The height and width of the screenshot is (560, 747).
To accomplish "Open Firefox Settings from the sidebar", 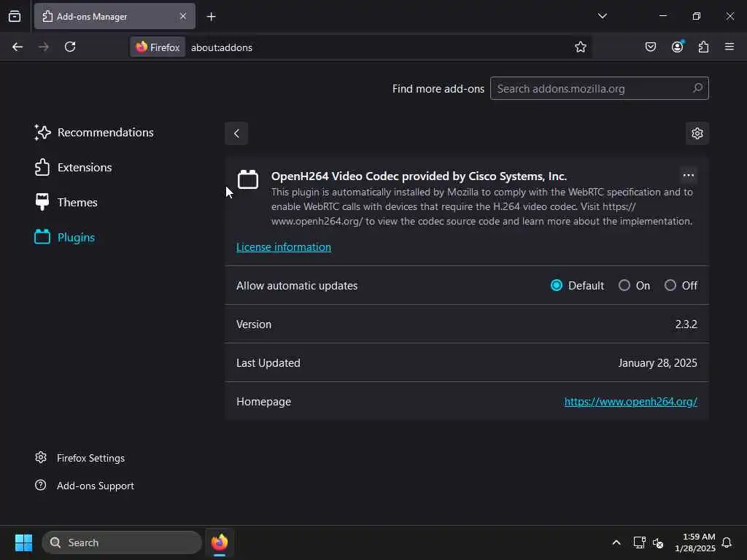I will pyautogui.click(x=80, y=458).
